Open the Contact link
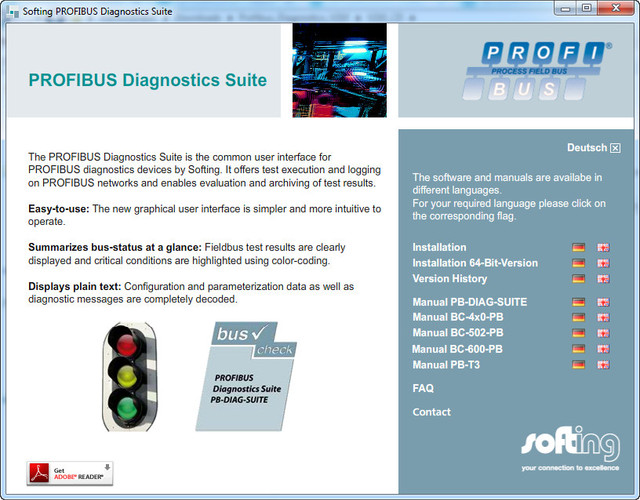Viewport: 640px width, 500px height. coord(431,412)
